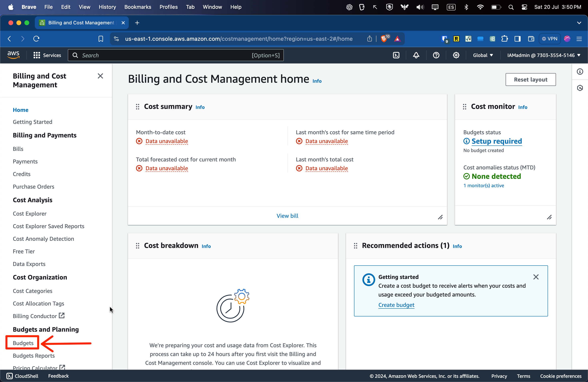Screen dimensions: 588x382
Task: Open AWS CloudShell from top navigation icon
Action: [396, 55]
